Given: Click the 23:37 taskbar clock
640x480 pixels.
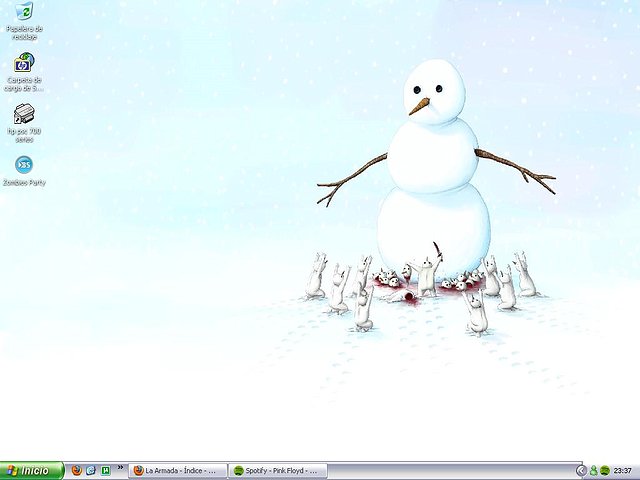Looking at the screenshot, I should 622,471.
